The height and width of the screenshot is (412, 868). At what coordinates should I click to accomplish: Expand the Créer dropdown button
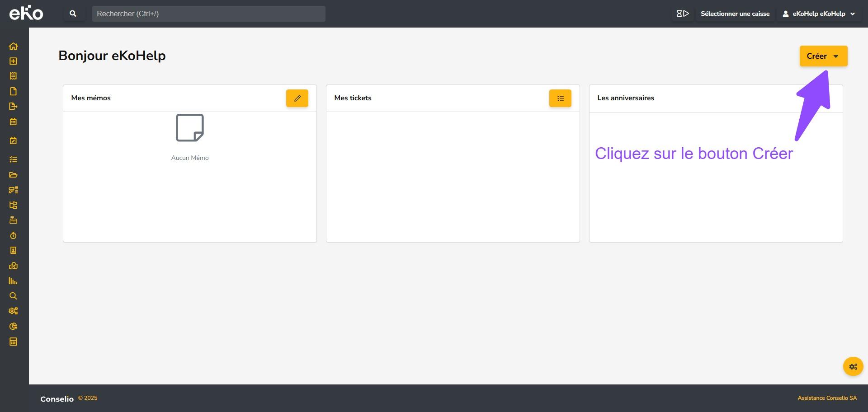[x=823, y=56]
